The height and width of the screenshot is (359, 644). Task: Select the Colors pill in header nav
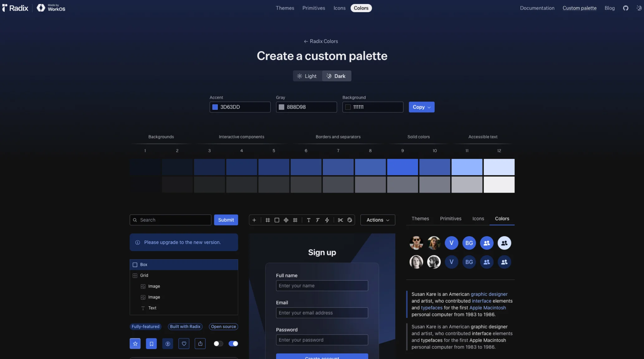click(x=361, y=8)
